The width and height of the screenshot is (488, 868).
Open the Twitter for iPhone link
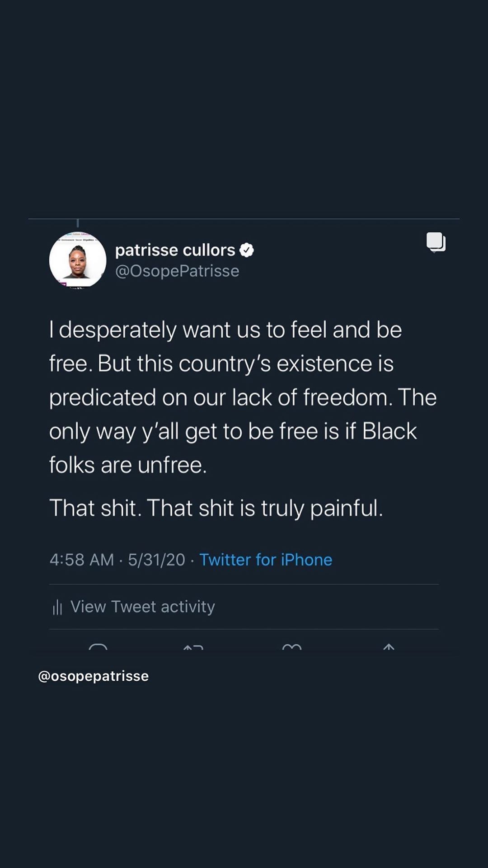tap(266, 560)
